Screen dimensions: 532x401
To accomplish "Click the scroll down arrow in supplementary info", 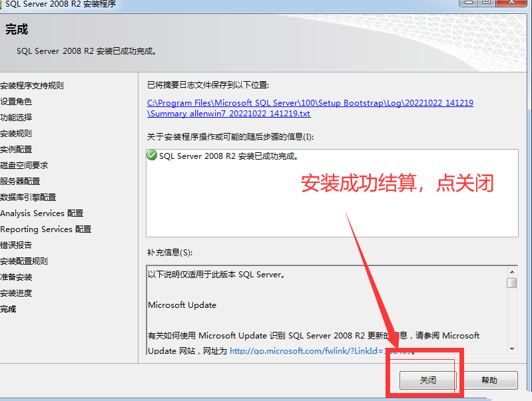I will (511, 349).
